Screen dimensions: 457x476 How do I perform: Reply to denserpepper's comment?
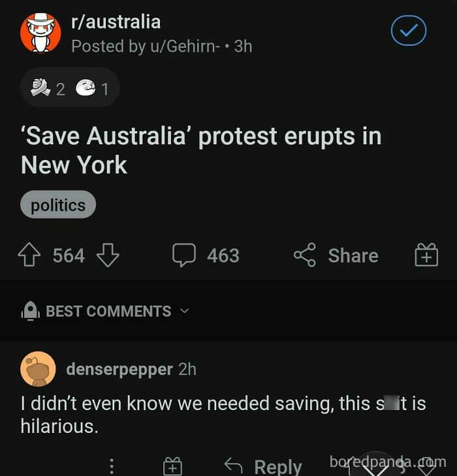(x=264, y=466)
